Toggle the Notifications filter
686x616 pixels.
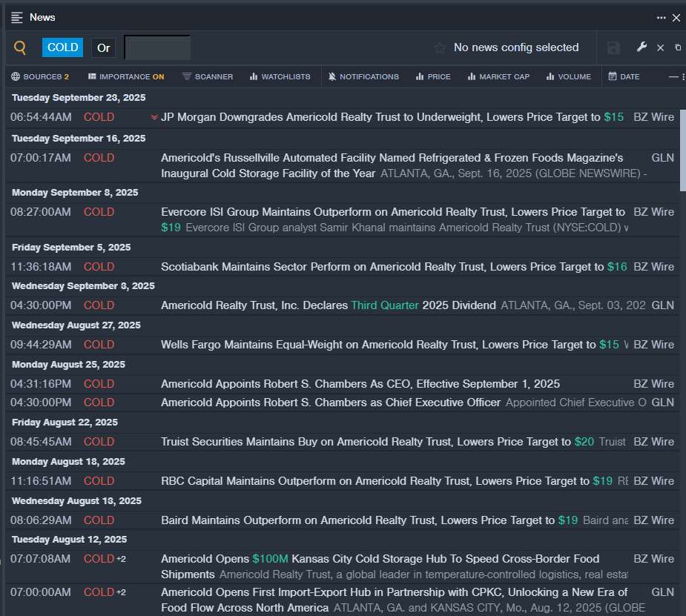point(363,76)
